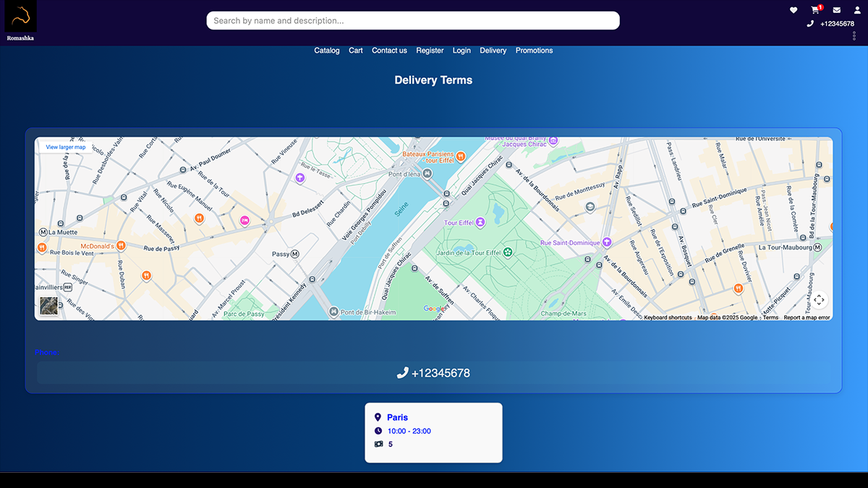Click the orange restaurant marker on Rue Eugène Manuel
The height and width of the screenshot is (488, 868).
[199, 218]
